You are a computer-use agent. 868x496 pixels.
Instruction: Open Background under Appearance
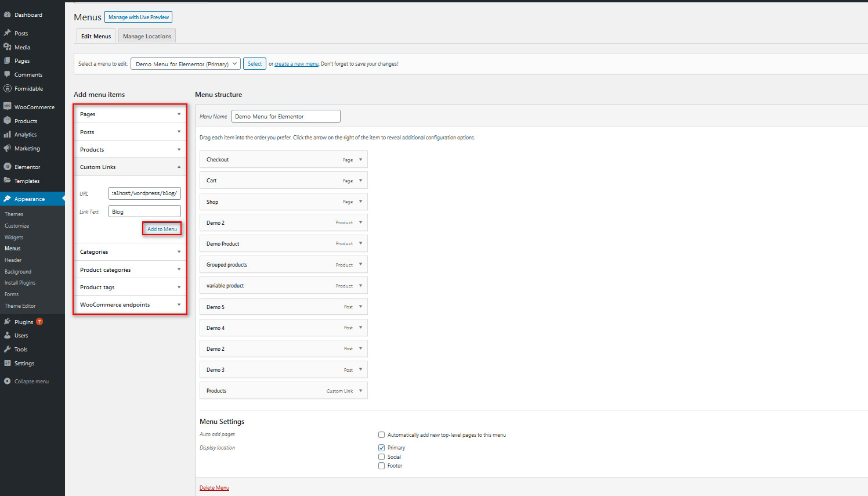[x=18, y=272]
